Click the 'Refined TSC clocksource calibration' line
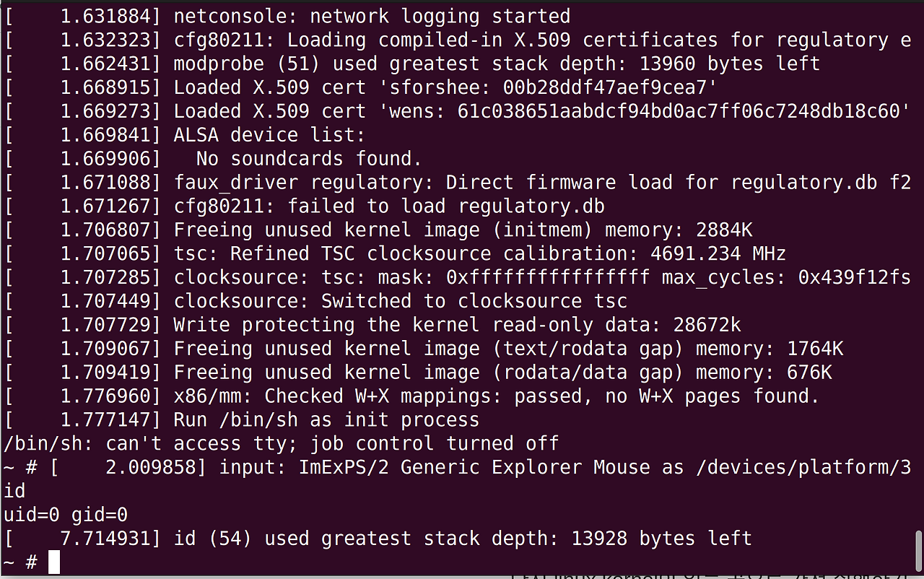 coord(479,254)
